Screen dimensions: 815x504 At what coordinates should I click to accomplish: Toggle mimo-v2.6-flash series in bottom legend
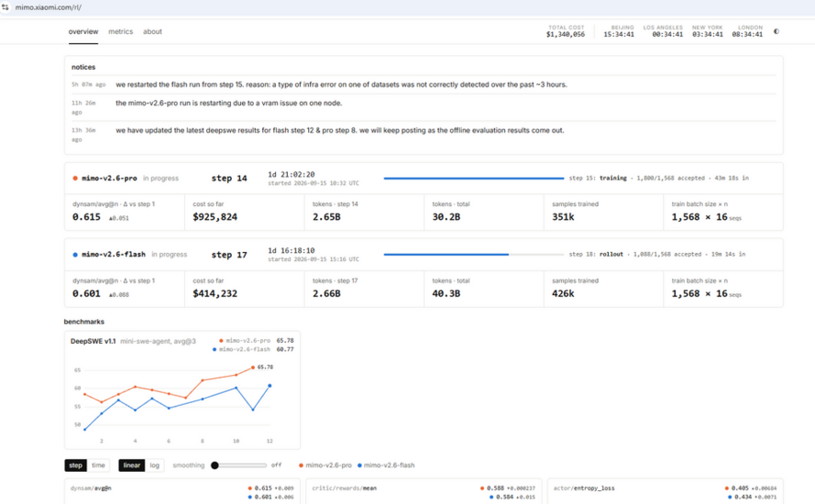click(386, 465)
